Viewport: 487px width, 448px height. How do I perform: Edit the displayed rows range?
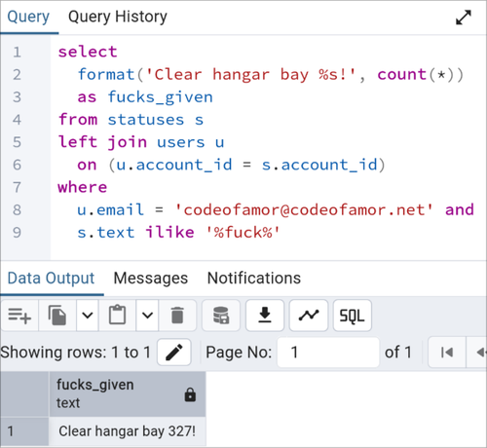click(174, 353)
